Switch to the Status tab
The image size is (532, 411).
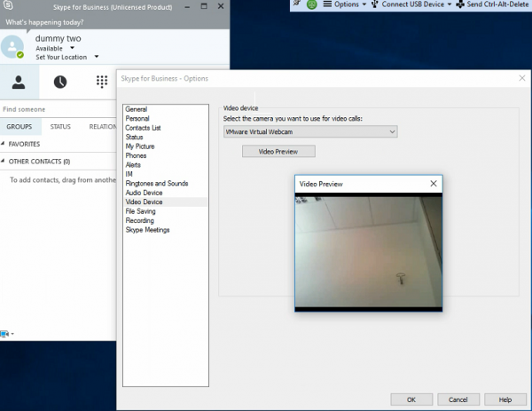(x=60, y=127)
